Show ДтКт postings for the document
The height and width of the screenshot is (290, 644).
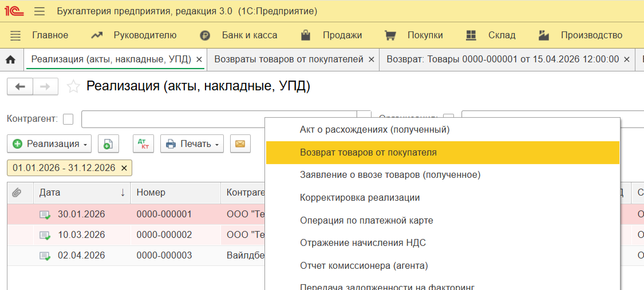[x=143, y=144]
